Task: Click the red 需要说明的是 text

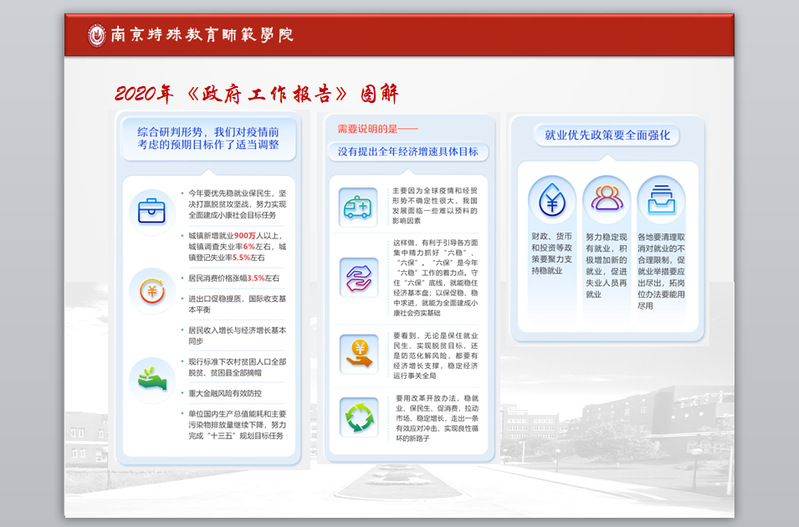Action: pos(377,128)
